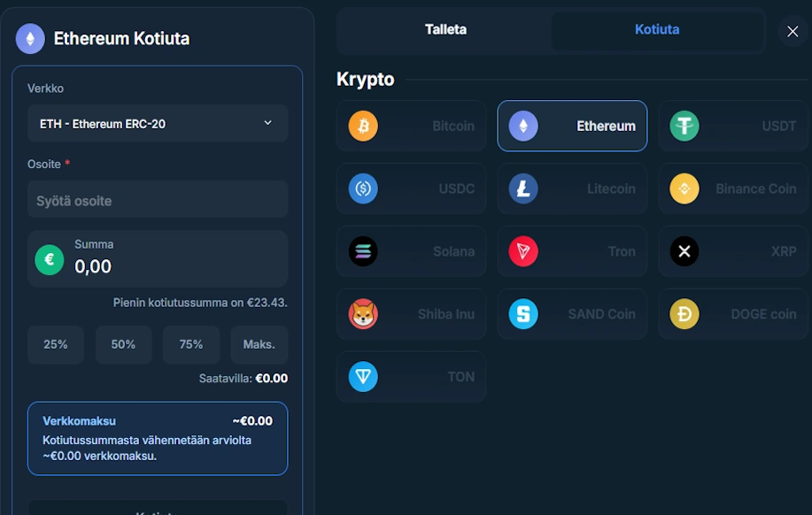Click the Verkkomaksu fee info box
The height and width of the screenshot is (515, 812).
pyautogui.click(x=158, y=438)
